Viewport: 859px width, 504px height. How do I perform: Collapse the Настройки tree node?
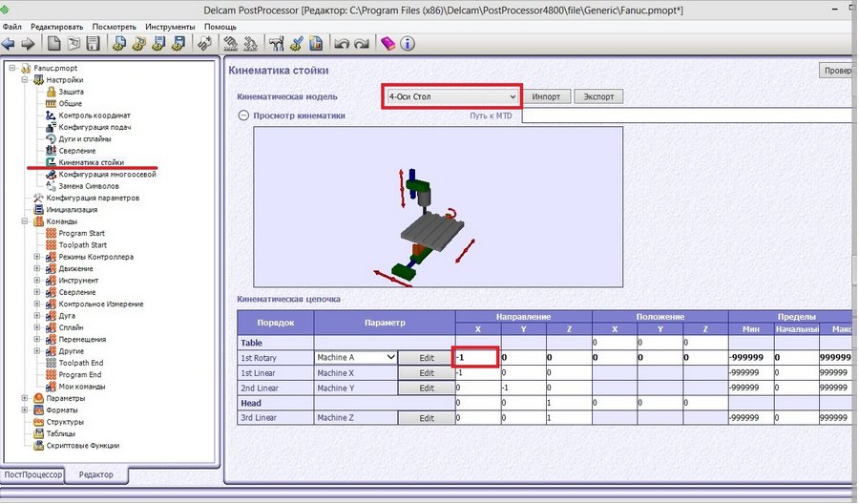click(x=25, y=80)
